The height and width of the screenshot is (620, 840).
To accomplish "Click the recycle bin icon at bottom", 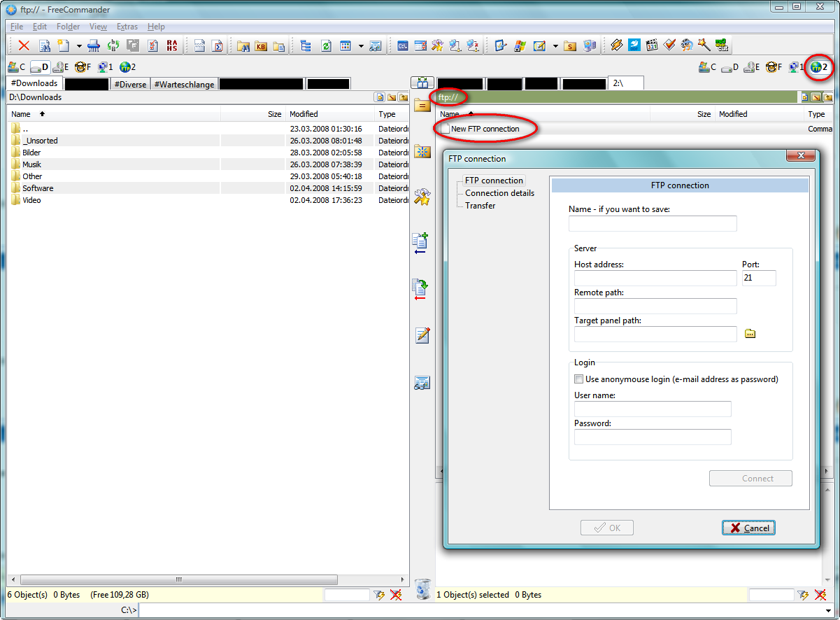I will coord(422,589).
